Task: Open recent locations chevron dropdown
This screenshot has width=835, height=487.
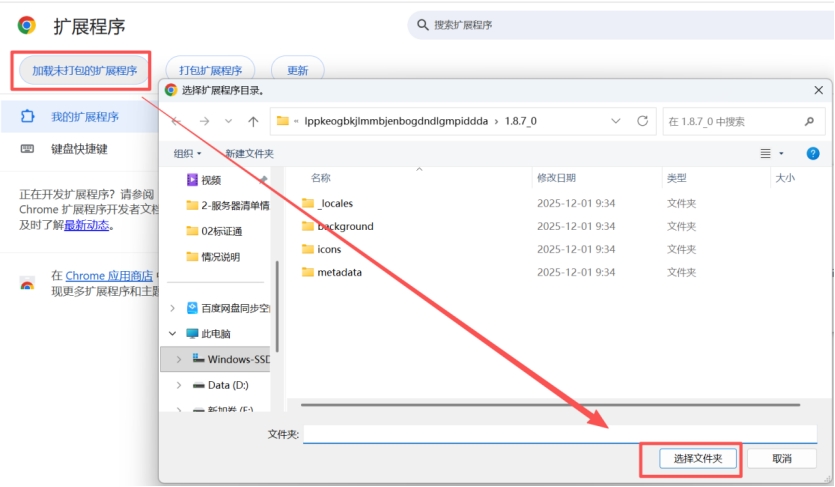Action: [x=229, y=121]
